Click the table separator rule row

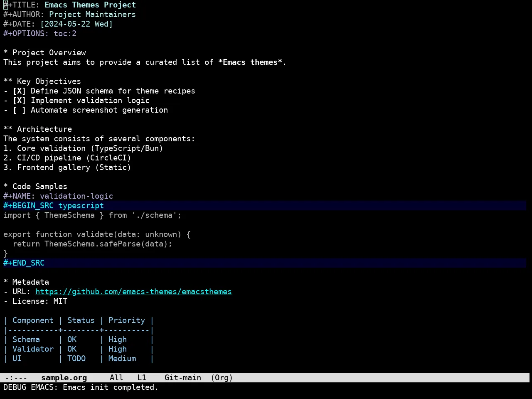(x=79, y=330)
